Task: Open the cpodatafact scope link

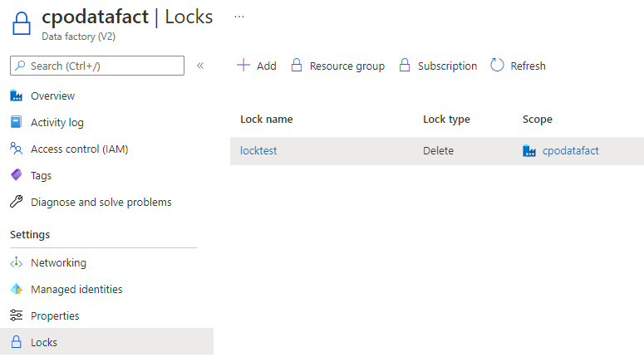Action: click(x=571, y=150)
